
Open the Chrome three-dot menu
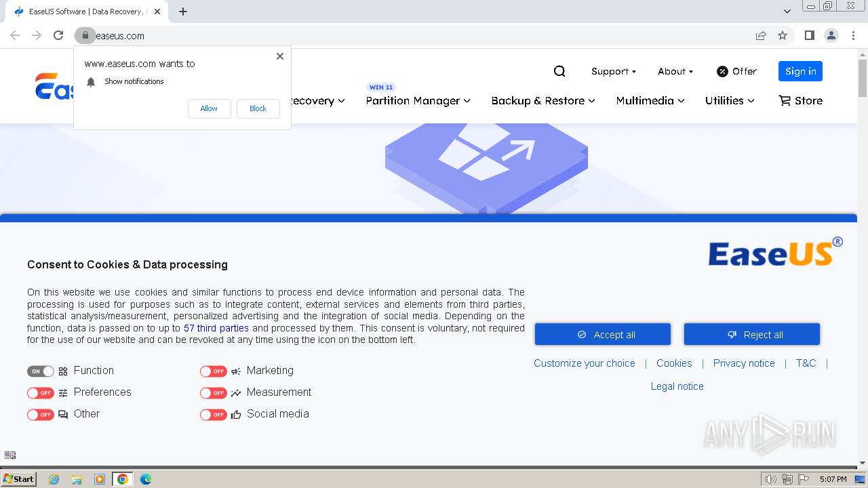coord(852,35)
